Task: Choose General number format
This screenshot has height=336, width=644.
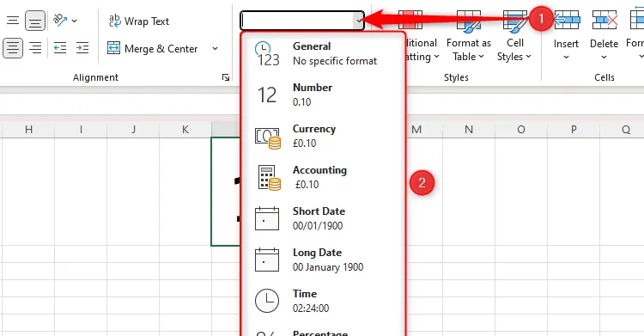Action: point(323,53)
